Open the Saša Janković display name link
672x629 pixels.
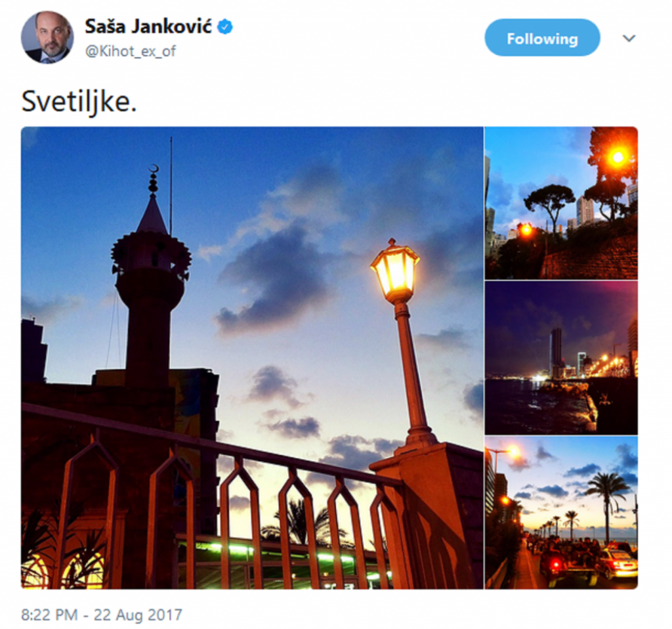148,26
